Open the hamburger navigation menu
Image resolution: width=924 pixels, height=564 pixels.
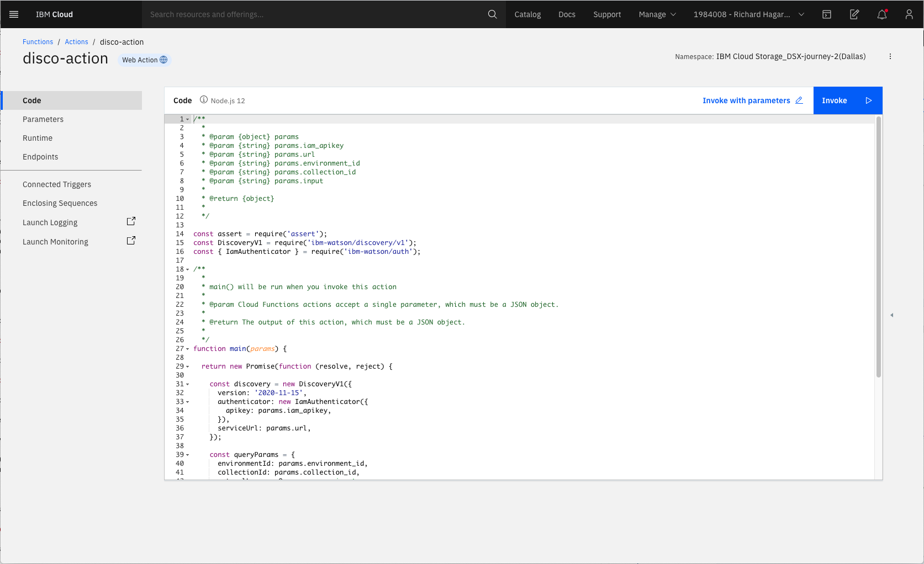click(14, 14)
